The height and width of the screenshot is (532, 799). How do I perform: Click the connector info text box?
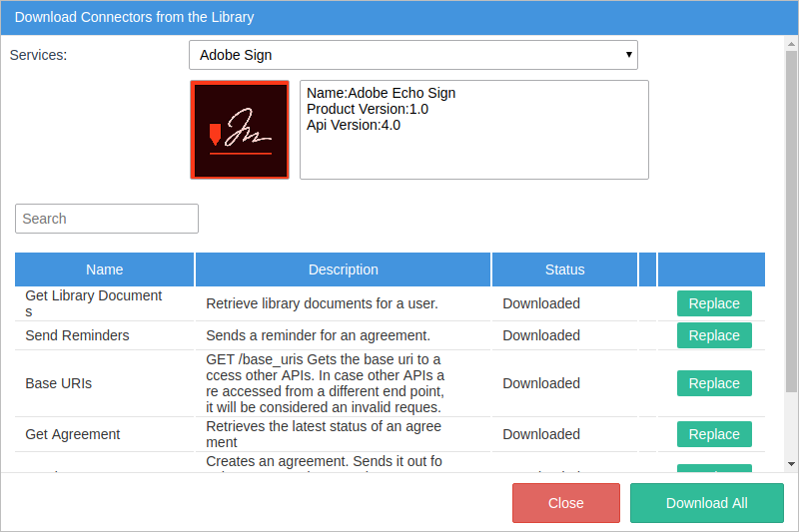point(474,130)
